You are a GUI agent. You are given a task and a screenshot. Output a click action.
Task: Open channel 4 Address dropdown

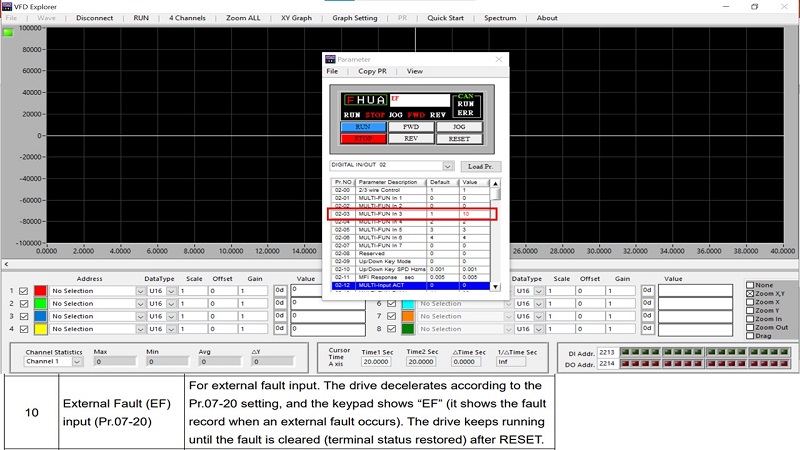pyautogui.click(x=140, y=329)
